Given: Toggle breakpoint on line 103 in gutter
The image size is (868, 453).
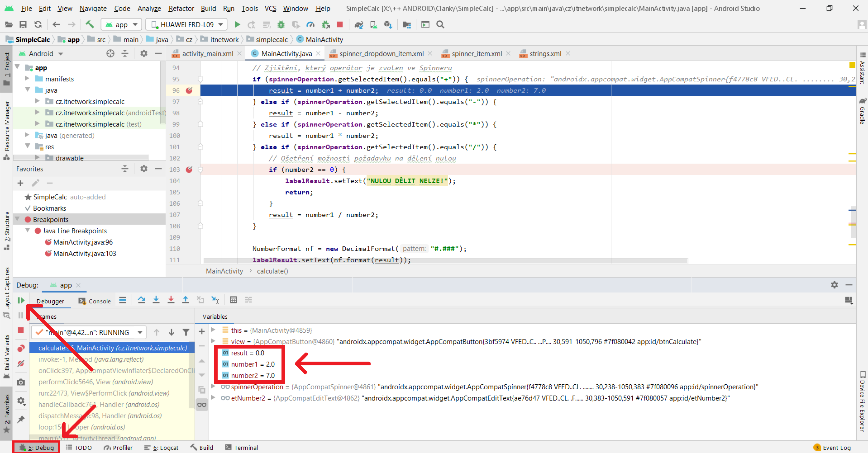Looking at the screenshot, I should [x=189, y=170].
